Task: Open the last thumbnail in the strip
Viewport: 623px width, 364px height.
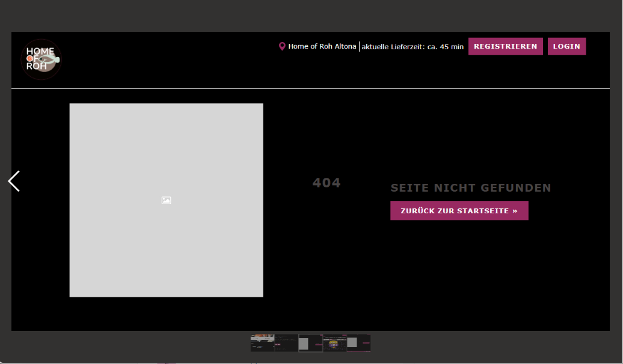Action: point(358,343)
